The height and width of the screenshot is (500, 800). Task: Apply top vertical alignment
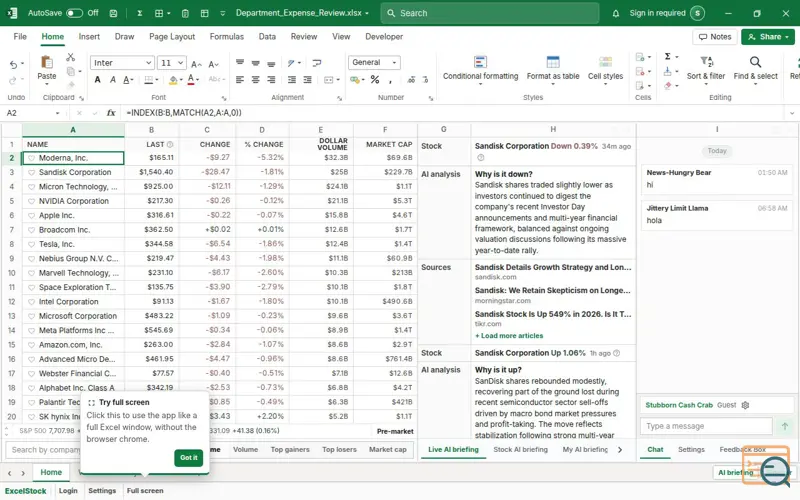[x=240, y=63]
